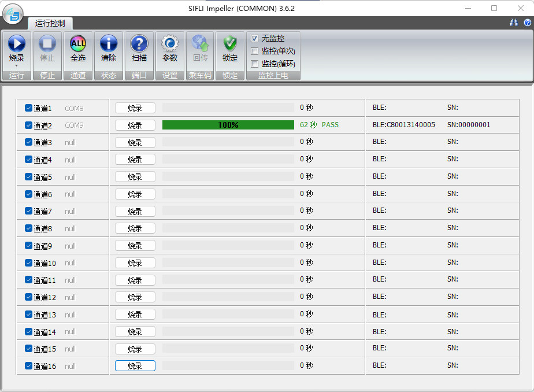The width and height of the screenshot is (534, 392).
Task: Click the 回传 upload globe icon
Action: pos(200,44)
